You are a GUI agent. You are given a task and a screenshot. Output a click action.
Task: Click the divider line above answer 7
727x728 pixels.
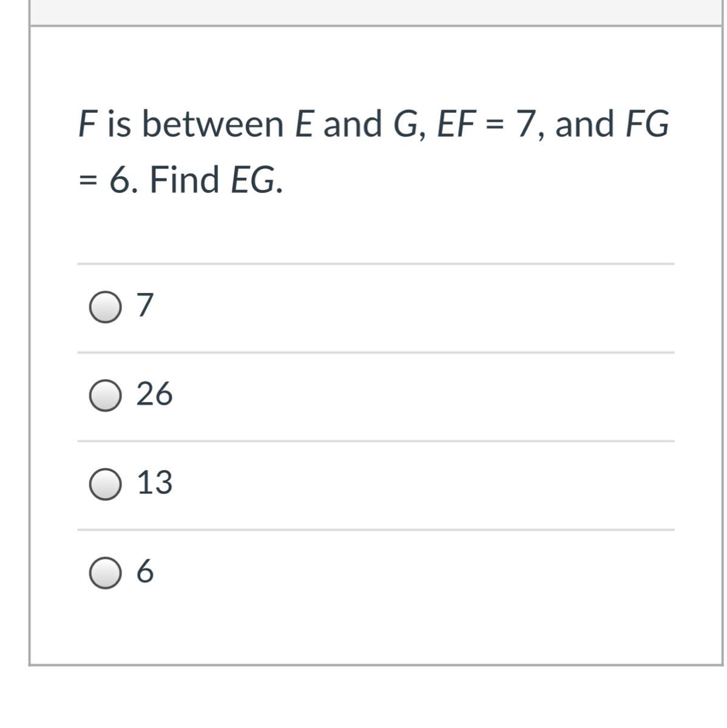(376, 264)
